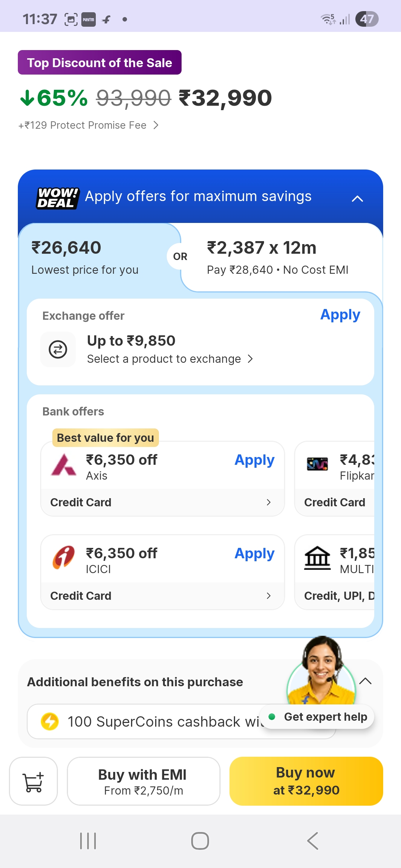This screenshot has width=401, height=868.
Task: Collapse Additional benefits on this purchase
Action: click(365, 681)
